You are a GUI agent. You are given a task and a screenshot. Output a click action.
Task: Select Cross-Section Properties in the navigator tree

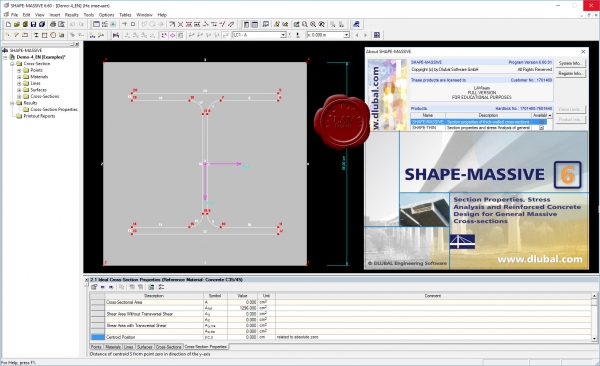[54, 109]
